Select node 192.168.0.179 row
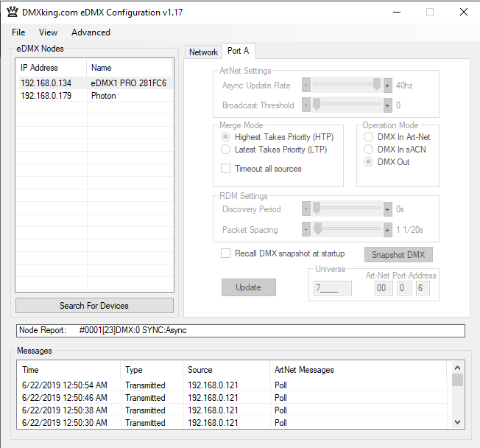The width and height of the screenshot is (480, 448). pyautogui.click(x=94, y=96)
